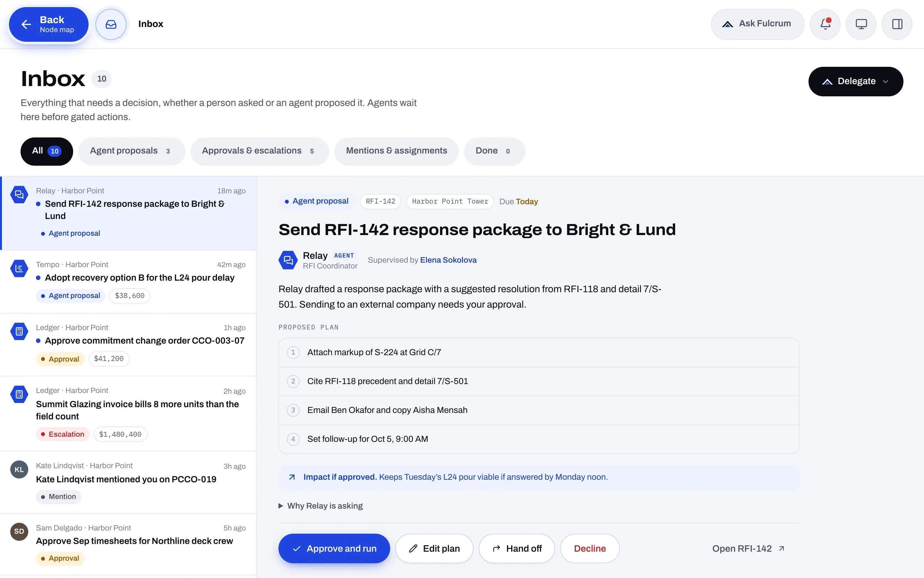Click Ledger icon beside Summit Glazing item
Screen dimensions: 924x578
19,395
